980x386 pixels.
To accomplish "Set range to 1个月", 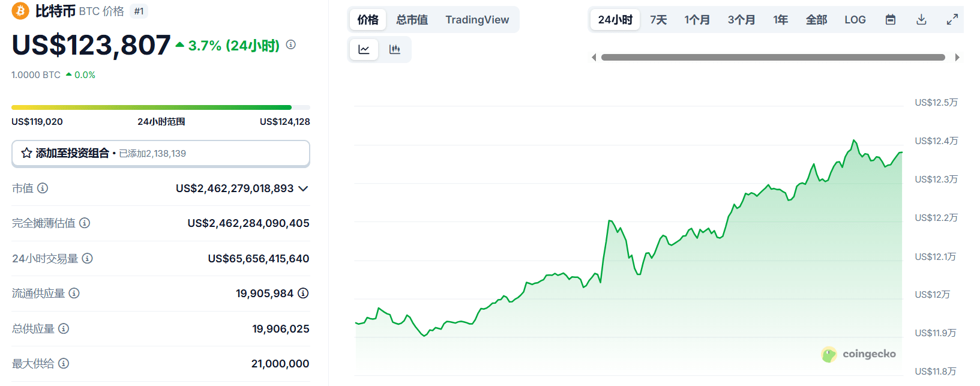I will pos(697,20).
